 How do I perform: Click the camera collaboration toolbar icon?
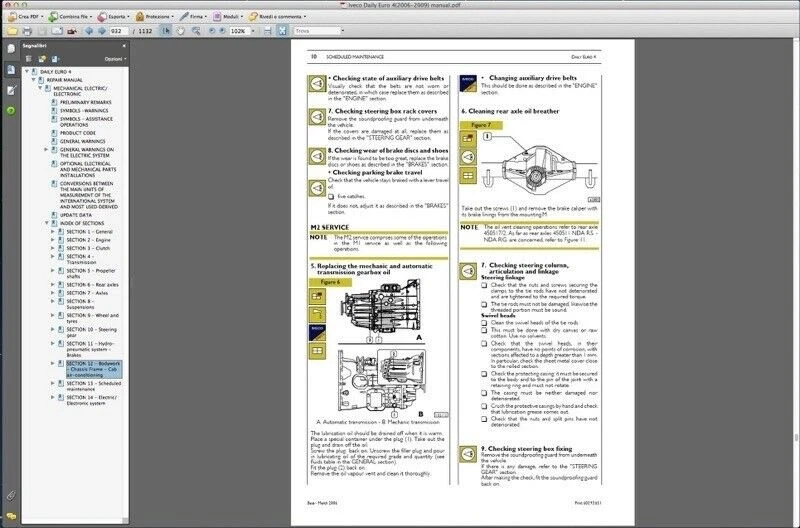(72, 31)
